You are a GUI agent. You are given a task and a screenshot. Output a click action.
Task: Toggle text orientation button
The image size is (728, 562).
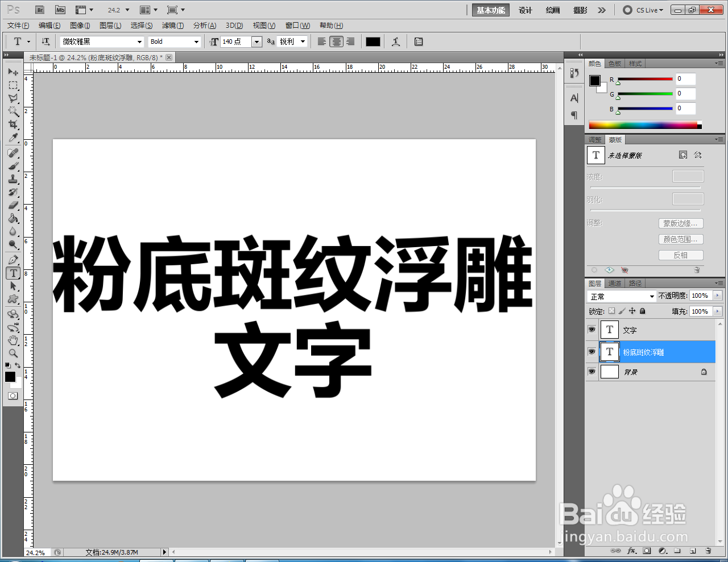(x=46, y=41)
